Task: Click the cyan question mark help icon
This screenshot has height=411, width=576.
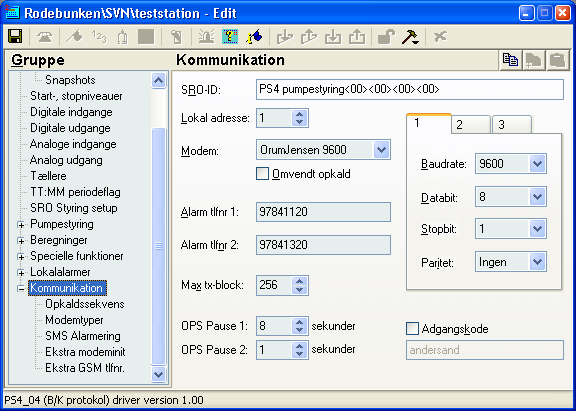Action: (x=230, y=37)
